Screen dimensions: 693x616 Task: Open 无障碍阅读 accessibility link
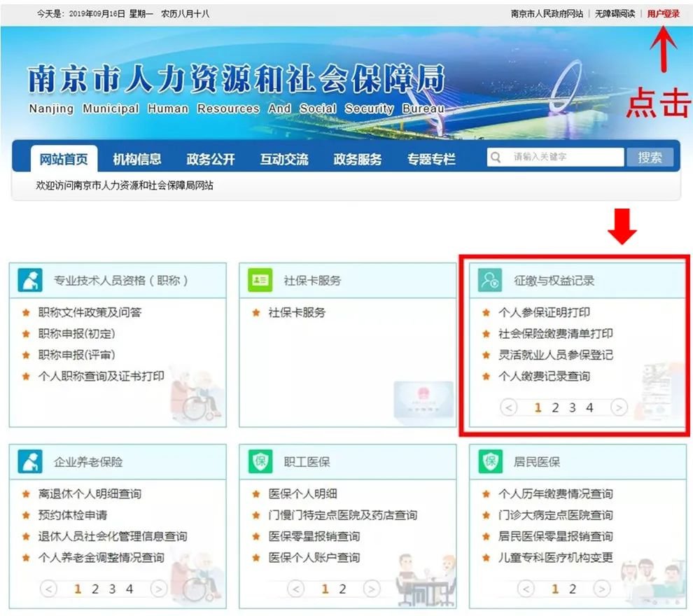coord(615,14)
